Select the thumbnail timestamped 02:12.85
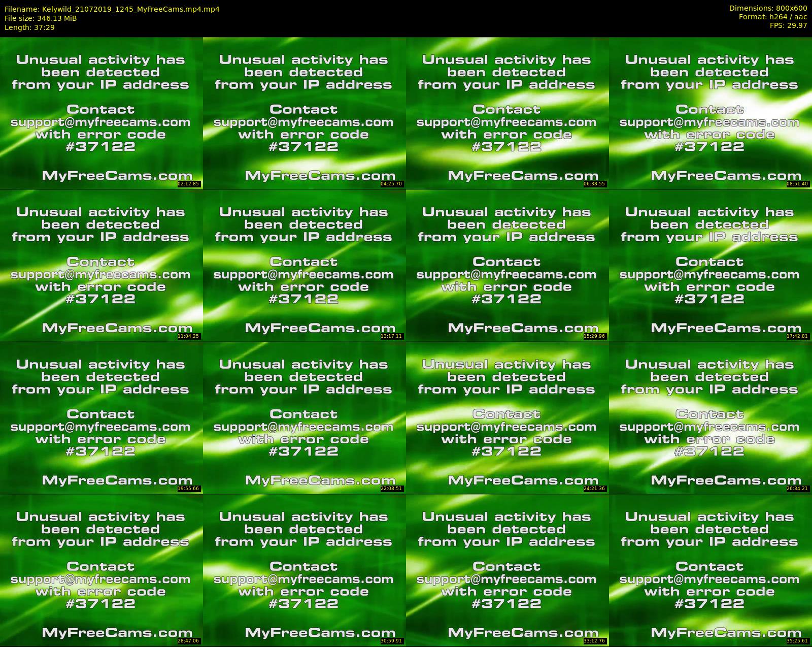The image size is (812, 647). (101, 113)
